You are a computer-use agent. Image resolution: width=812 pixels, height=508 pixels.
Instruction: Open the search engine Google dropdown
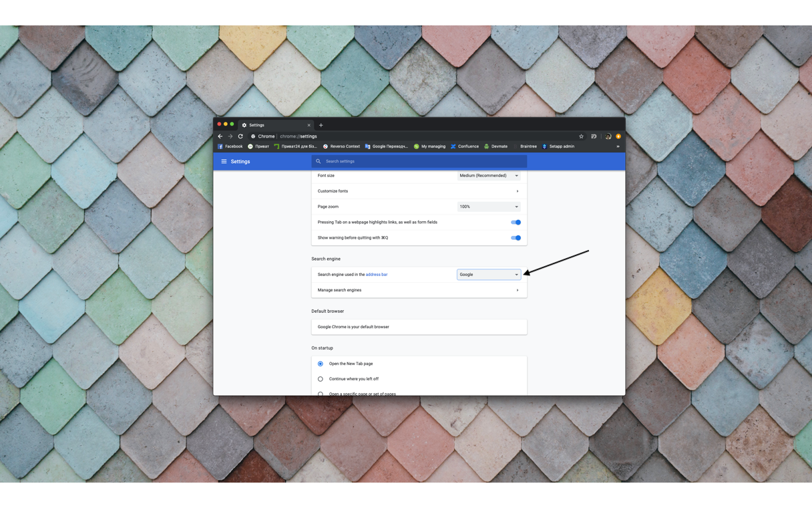[x=488, y=275]
